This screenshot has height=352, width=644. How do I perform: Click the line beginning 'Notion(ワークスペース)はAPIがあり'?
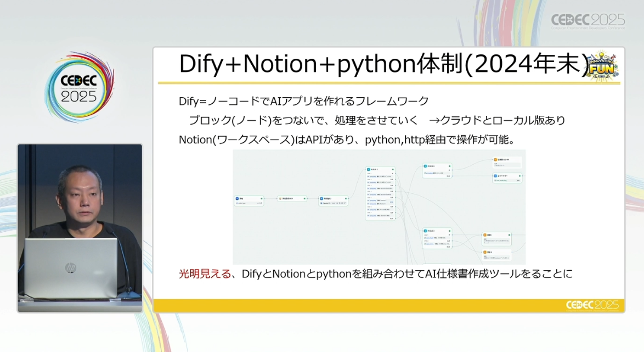click(x=347, y=140)
